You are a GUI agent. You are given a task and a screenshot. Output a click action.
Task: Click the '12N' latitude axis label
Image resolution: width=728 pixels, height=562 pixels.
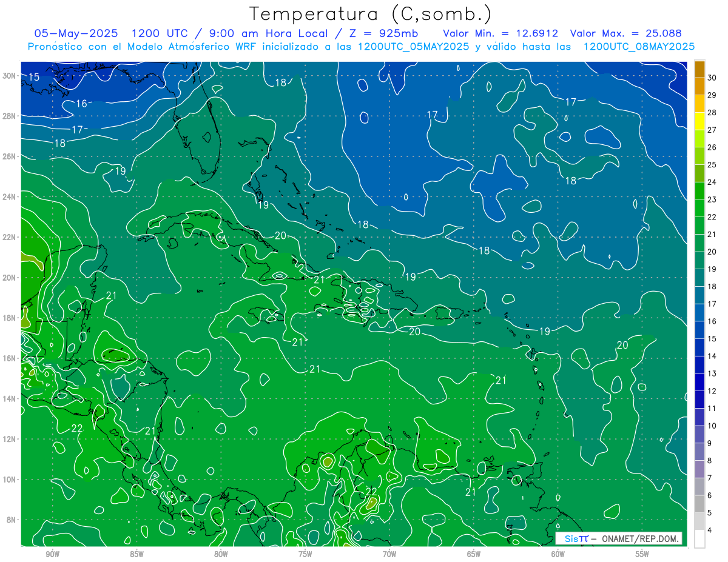9,439
